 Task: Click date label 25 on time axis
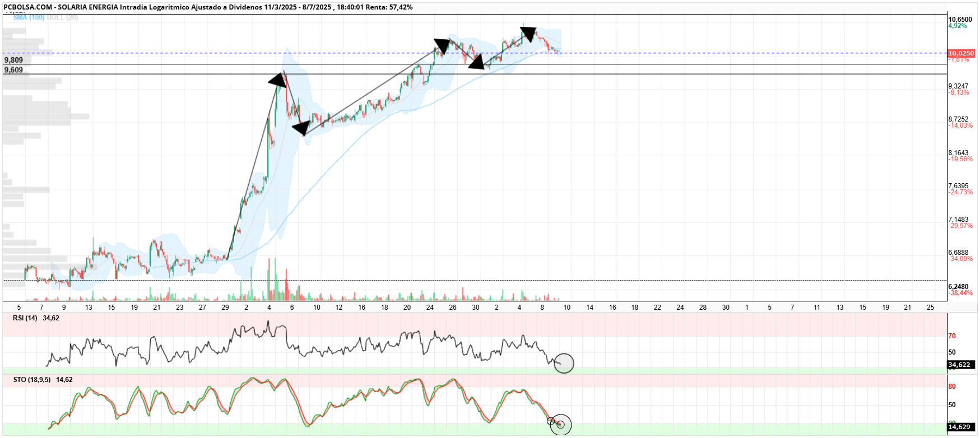(930, 307)
